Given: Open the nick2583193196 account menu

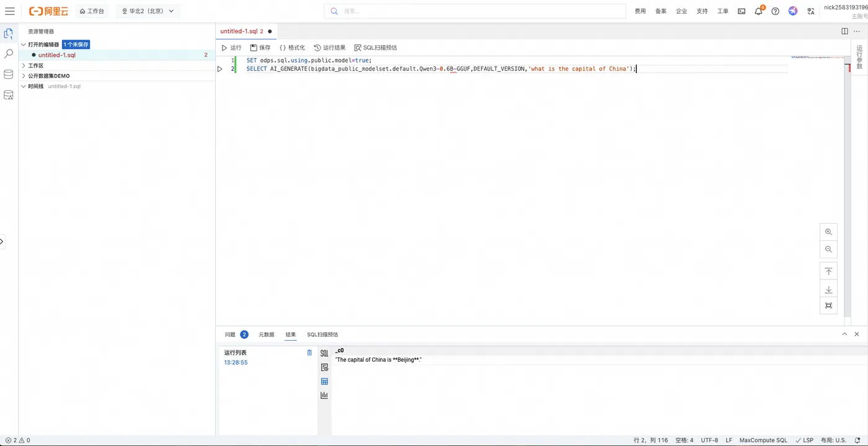Looking at the screenshot, I should pyautogui.click(x=846, y=11).
